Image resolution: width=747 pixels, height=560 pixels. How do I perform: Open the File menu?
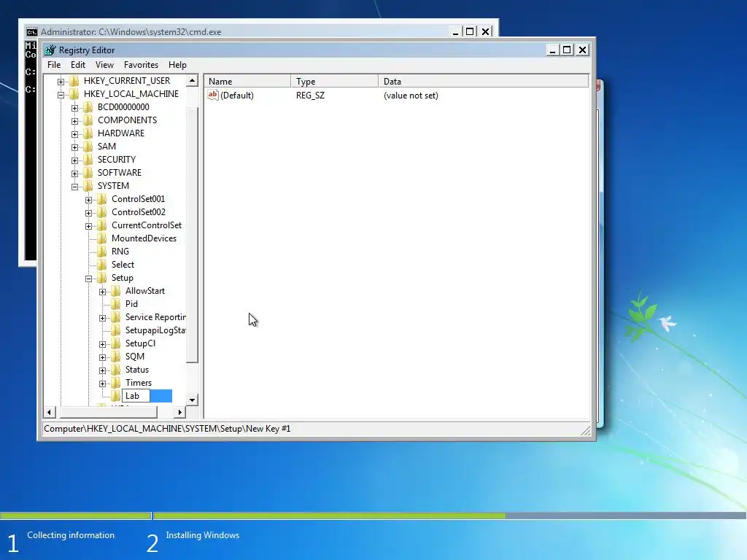[x=54, y=65]
